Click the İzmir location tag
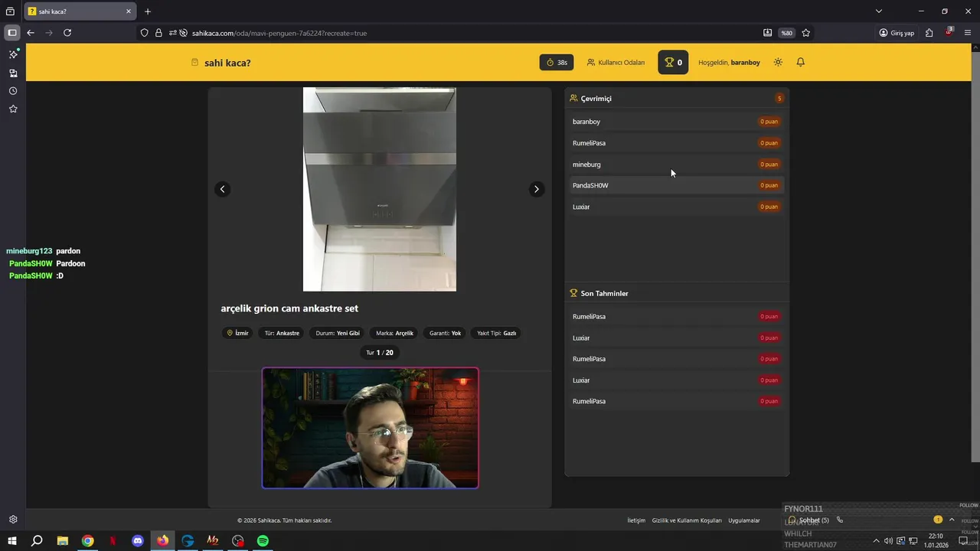The height and width of the screenshot is (551, 980). tap(237, 333)
